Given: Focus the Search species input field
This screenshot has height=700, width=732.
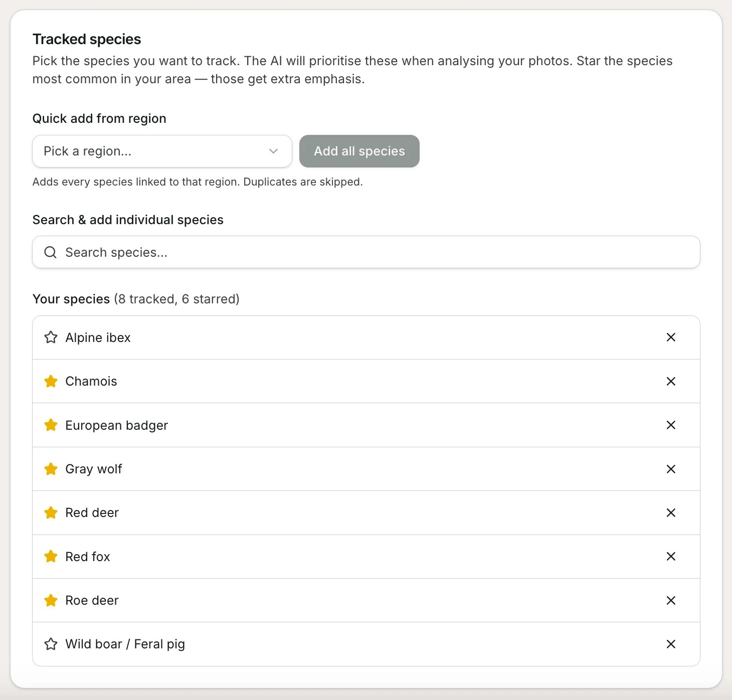Looking at the screenshot, I should 366,252.
